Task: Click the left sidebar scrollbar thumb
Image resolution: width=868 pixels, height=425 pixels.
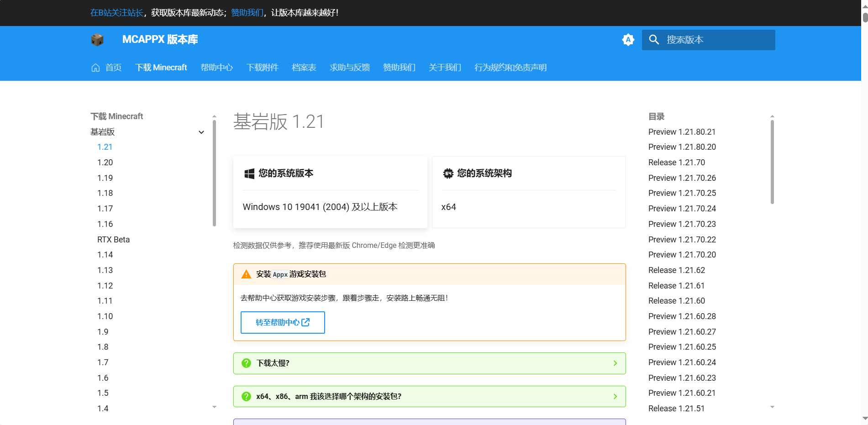Action: click(214, 173)
